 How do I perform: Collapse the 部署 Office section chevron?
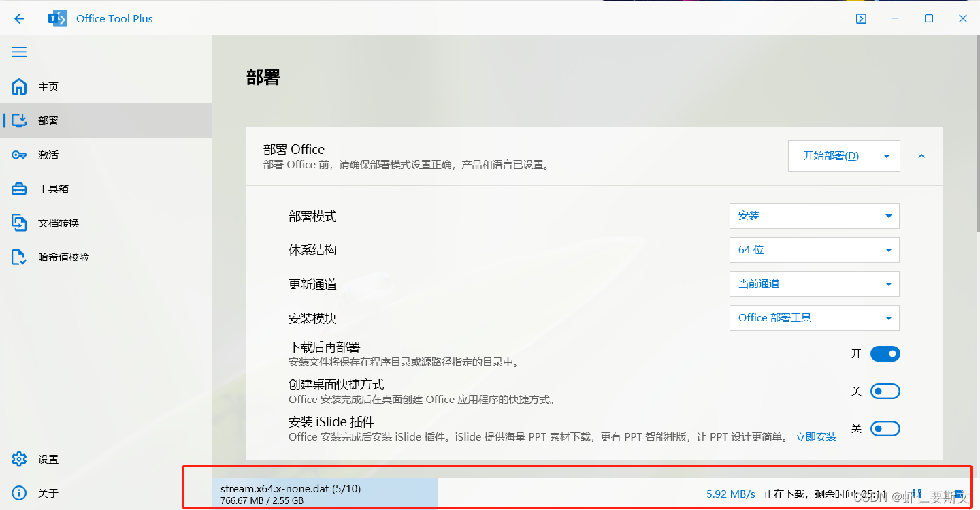(x=921, y=156)
